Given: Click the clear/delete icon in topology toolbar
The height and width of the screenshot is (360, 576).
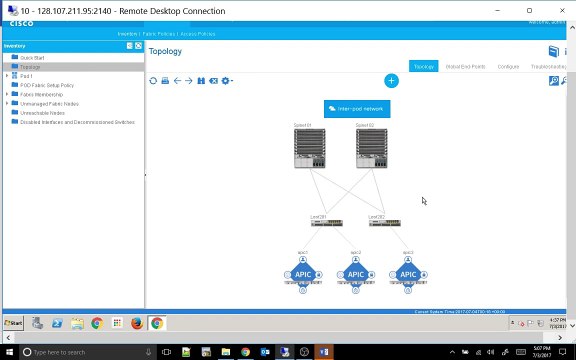Looking at the screenshot, I should [213, 81].
